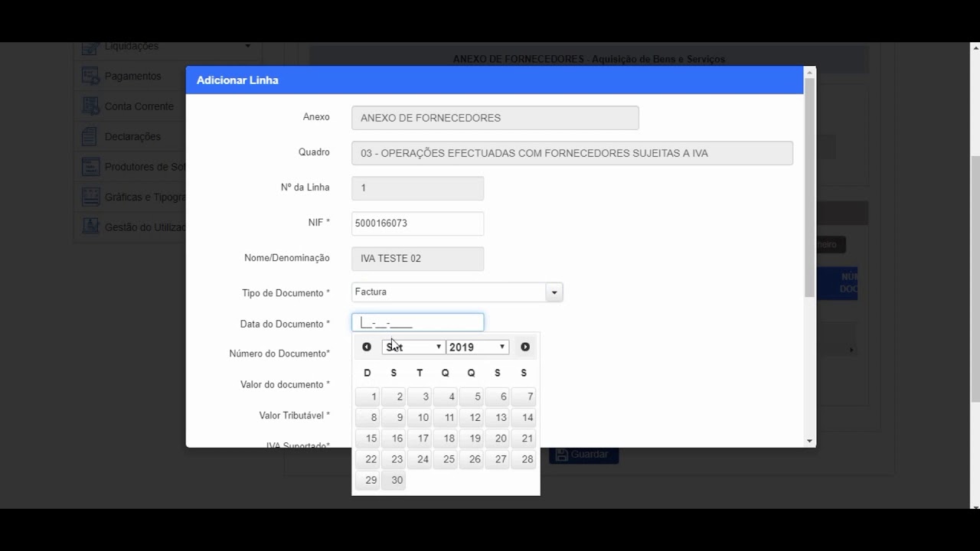The height and width of the screenshot is (551, 980).
Task: Open Conta Corrente in sidebar
Action: 139,106
